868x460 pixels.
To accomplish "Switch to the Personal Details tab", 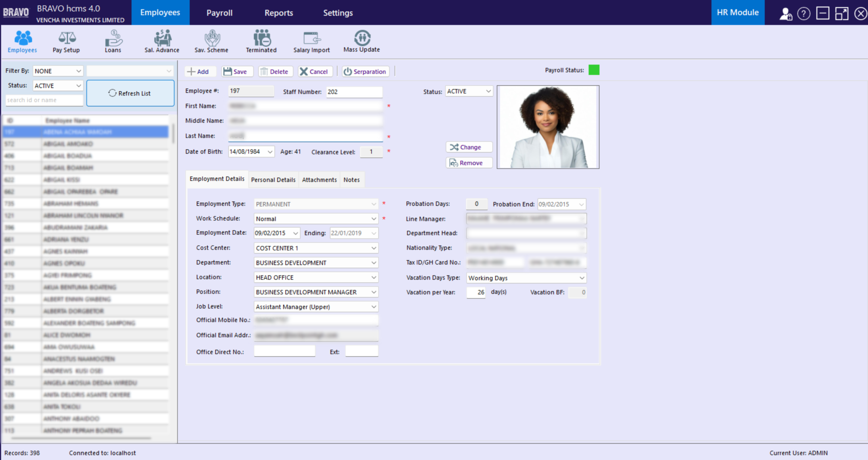I will tap(273, 180).
